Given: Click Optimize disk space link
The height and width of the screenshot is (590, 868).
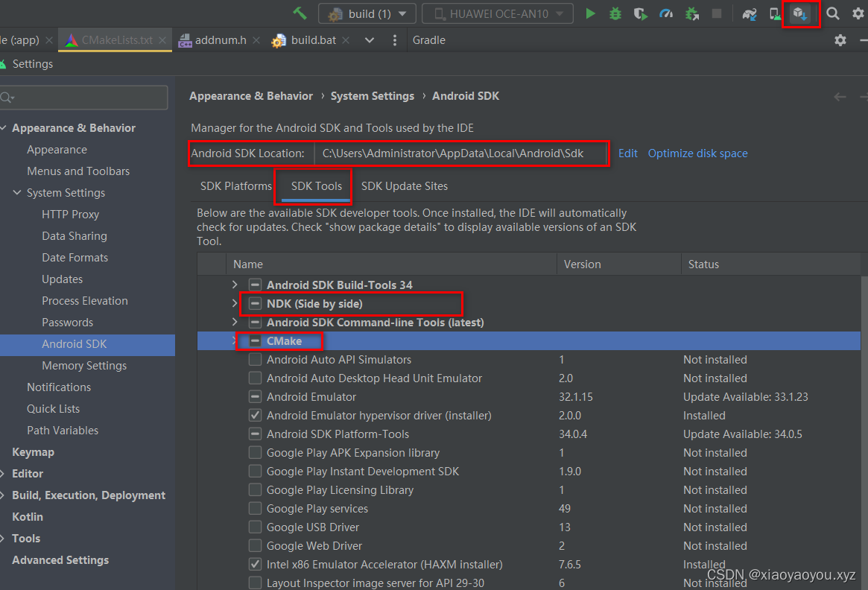Looking at the screenshot, I should [697, 153].
